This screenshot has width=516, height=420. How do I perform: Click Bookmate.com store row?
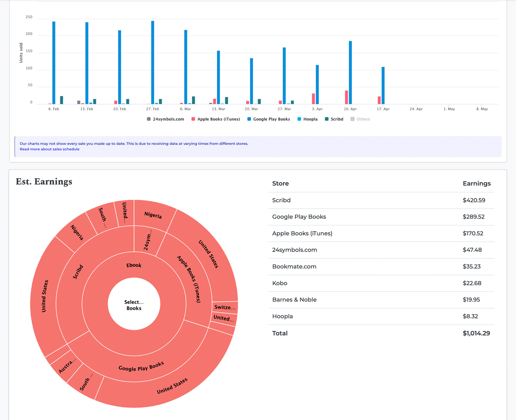tap(381, 267)
